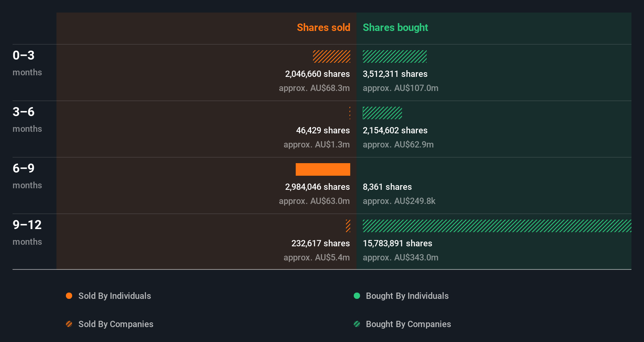The image size is (644, 342).
Task: Click the solid orange 6–9 months sold bar
Action: [323, 169]
